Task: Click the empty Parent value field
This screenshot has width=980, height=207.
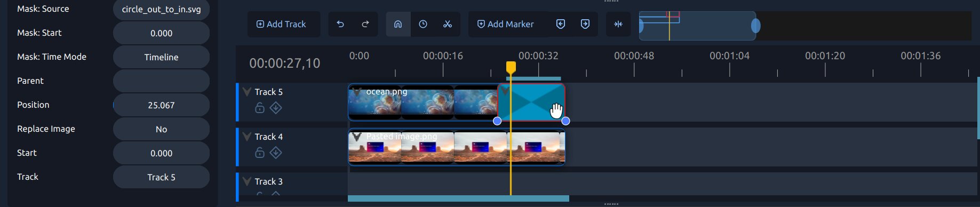Action: 161,81
